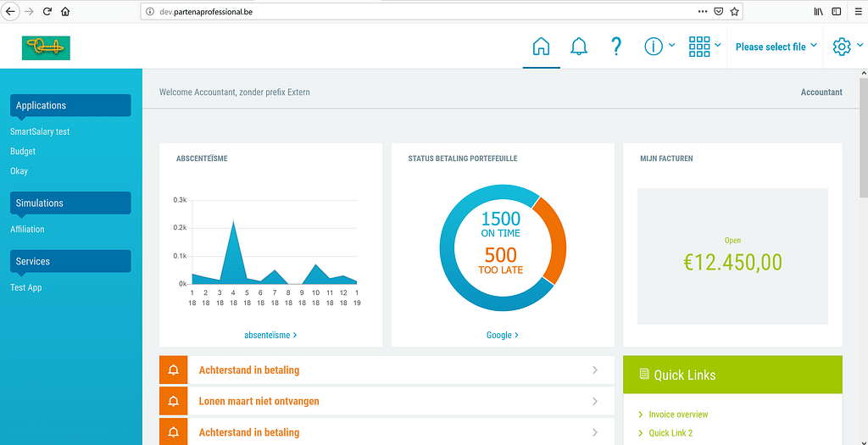Expand 'Lonen maart niet ontvangen' alert

point(386,401)
